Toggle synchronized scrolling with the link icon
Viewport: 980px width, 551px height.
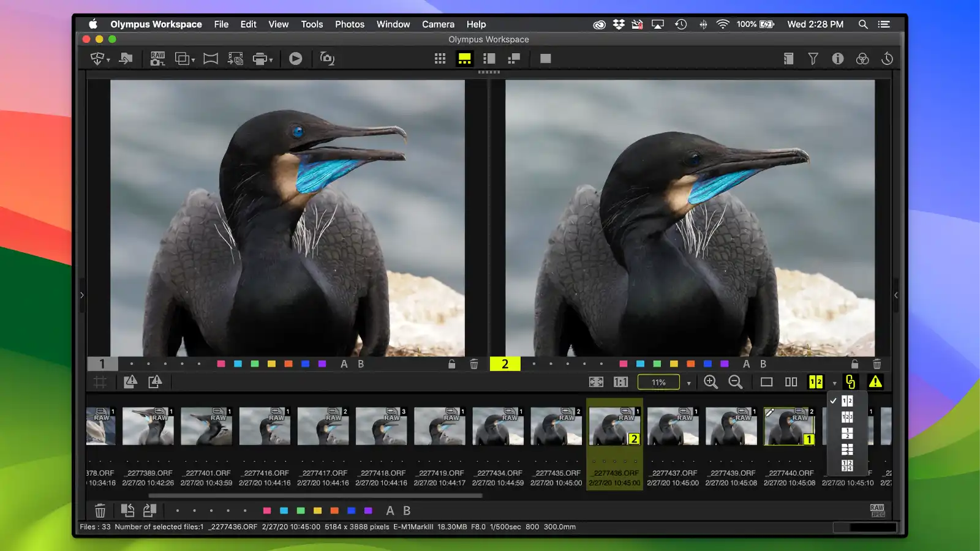click(852, 382)
